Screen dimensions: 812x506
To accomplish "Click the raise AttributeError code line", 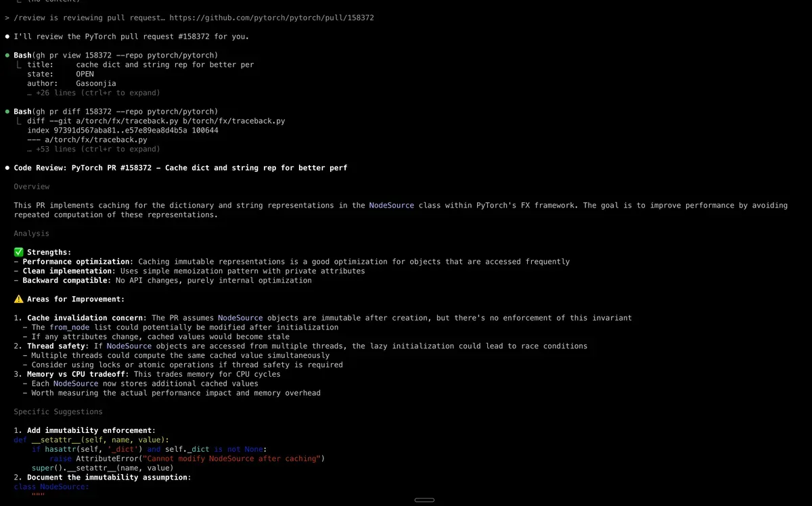I will tap(187, 459).
